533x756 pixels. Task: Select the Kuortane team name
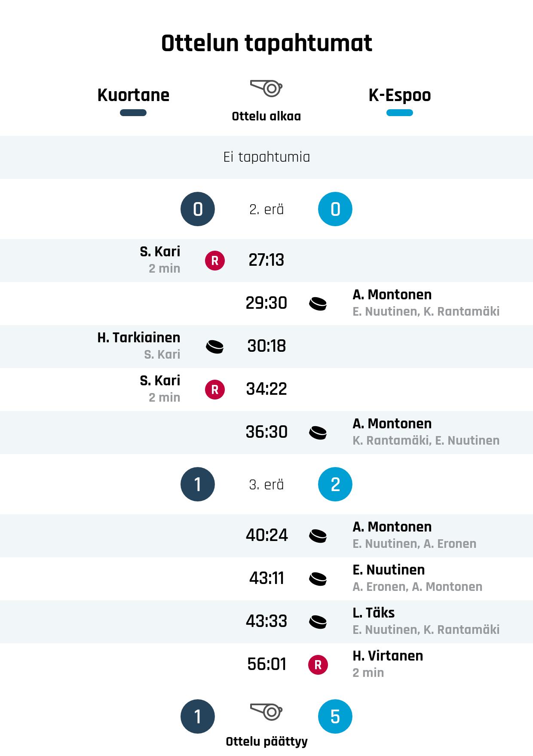point(133,95)
